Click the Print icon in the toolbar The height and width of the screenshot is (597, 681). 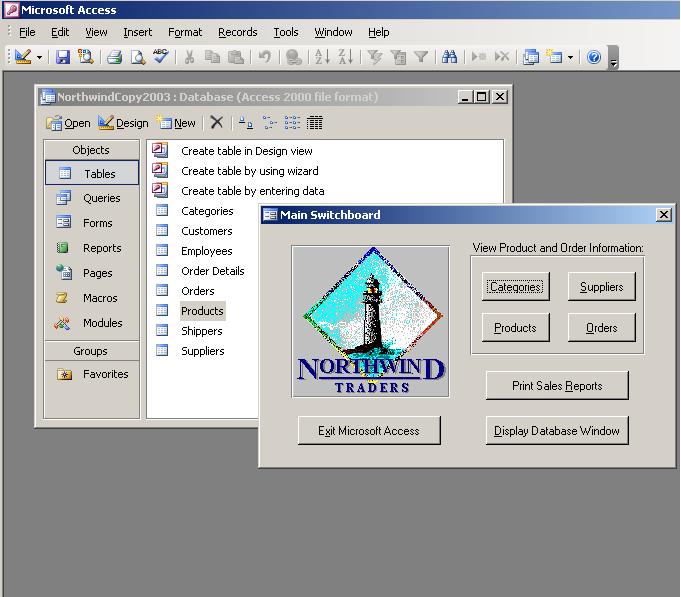click(114, 58)
